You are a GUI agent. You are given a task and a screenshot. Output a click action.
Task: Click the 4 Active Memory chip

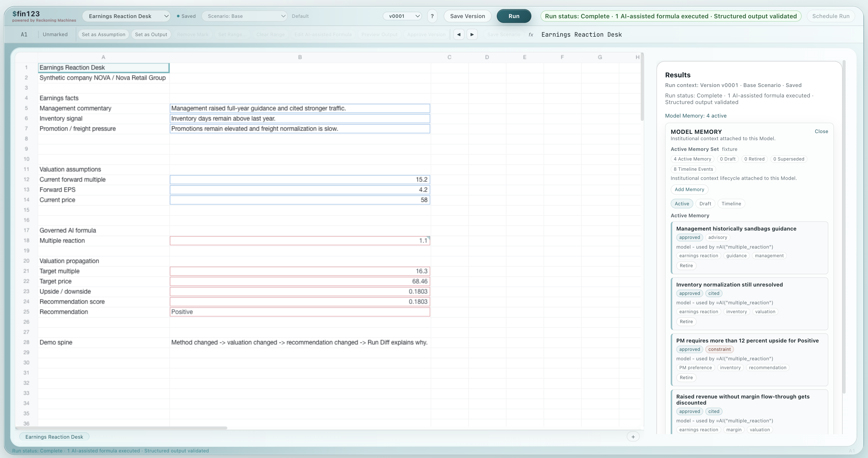coord(692,159)
